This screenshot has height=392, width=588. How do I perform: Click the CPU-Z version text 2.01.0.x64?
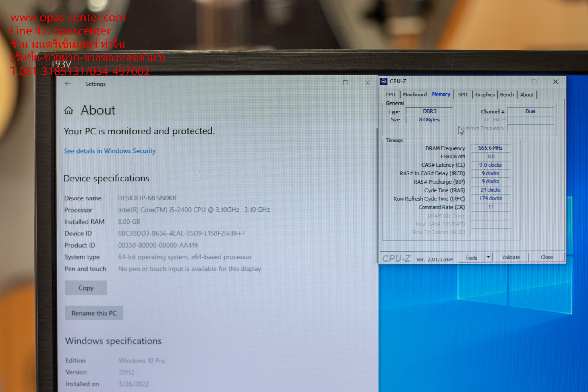(435, 259)
